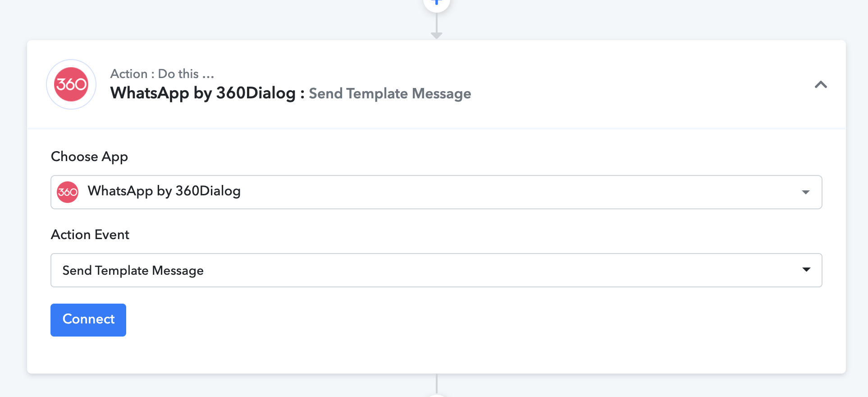Select "WhatsApp by 360Dialog" text in app field

click(x=164, y=191)
